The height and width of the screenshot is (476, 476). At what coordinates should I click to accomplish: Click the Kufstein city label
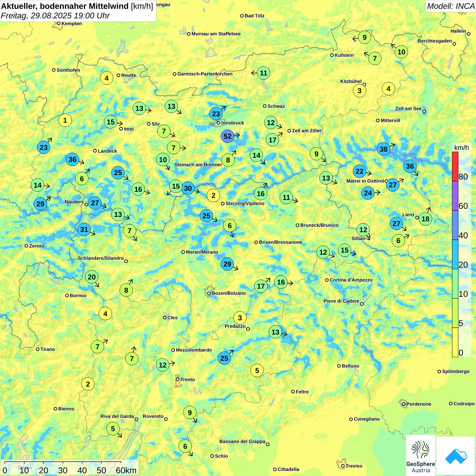(x=344, y=55)
